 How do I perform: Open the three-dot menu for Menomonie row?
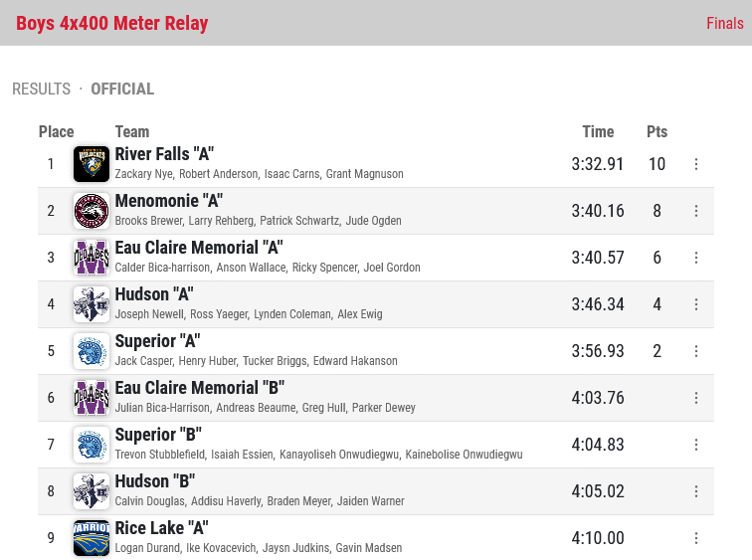696,211
